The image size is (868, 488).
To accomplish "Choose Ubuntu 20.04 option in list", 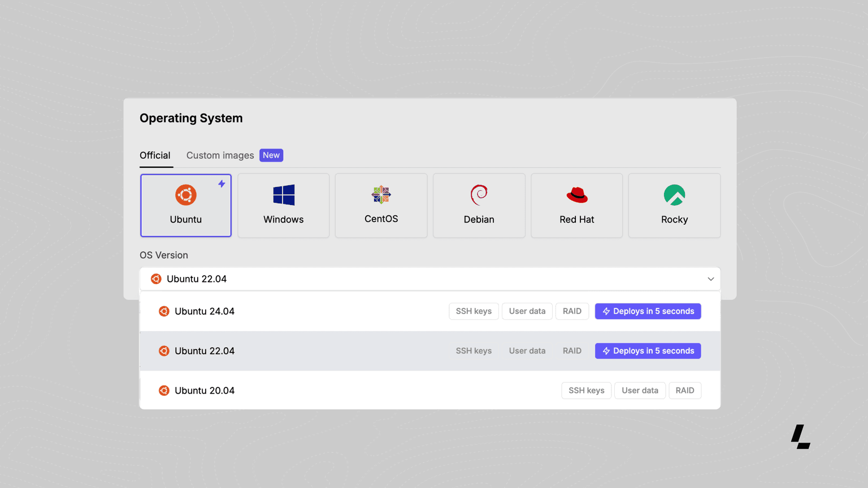I will [205, 390].
